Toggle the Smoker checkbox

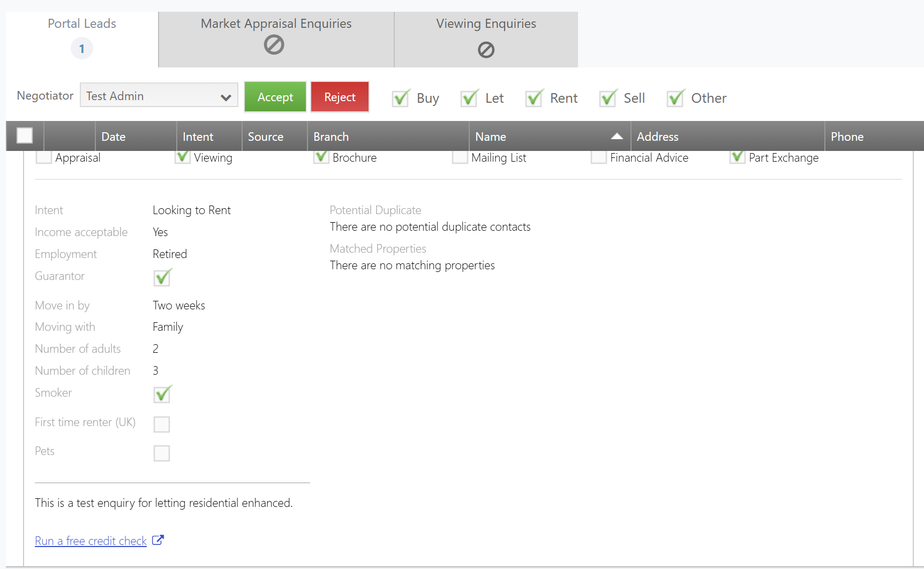pyautogui.click(x=162, y=394)
